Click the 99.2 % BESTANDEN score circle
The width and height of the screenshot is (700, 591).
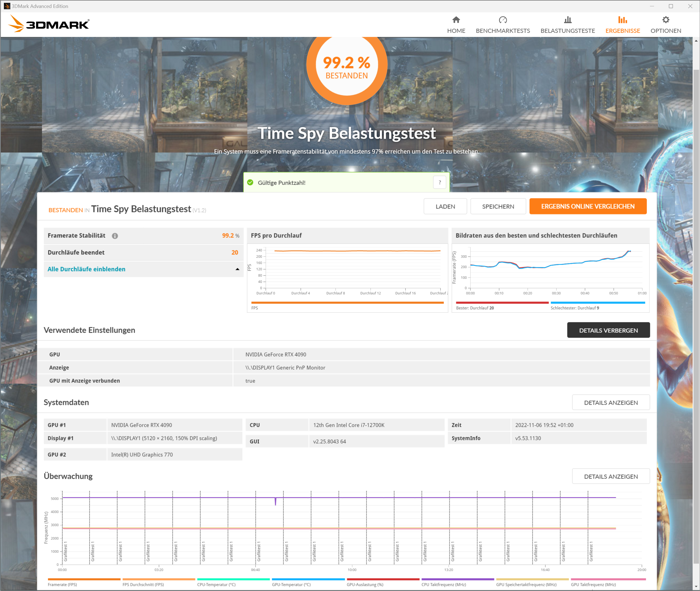347,66
